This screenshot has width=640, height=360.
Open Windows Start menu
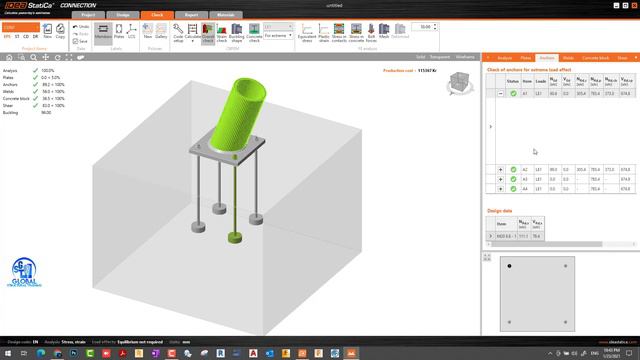pos(7,353)
